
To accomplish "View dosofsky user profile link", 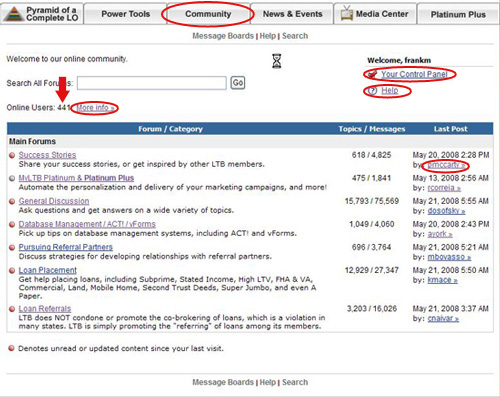I will pyautogui.click(x=446, y=211).
